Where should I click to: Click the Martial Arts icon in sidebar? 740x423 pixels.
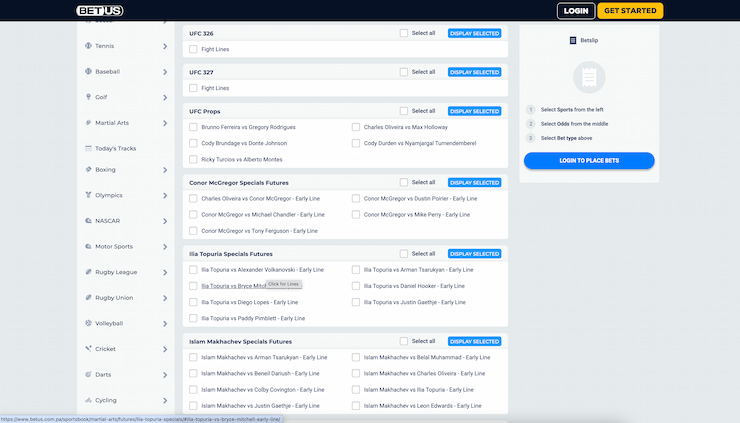(x=88, y=123)
